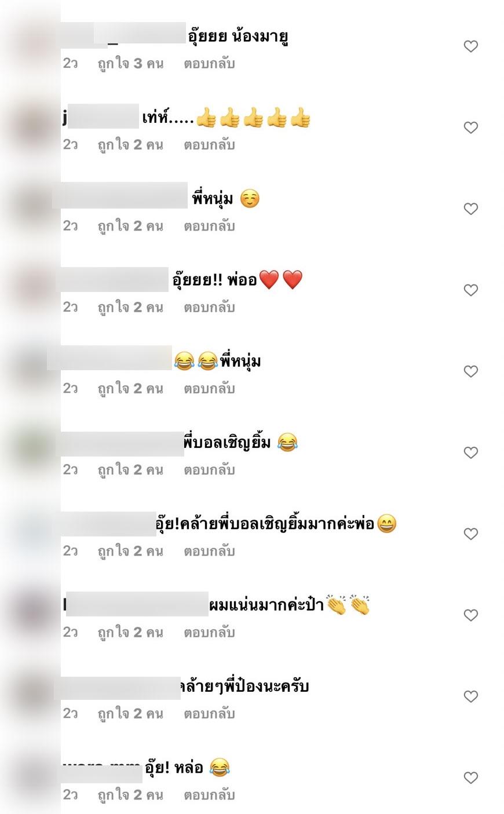View the 3 likes on the first comment
This screenshot has width=504, height=814.
[x=131, y=64]
